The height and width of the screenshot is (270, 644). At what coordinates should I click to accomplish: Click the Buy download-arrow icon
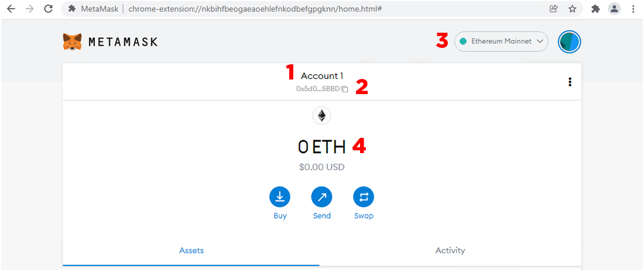(280, 198)
